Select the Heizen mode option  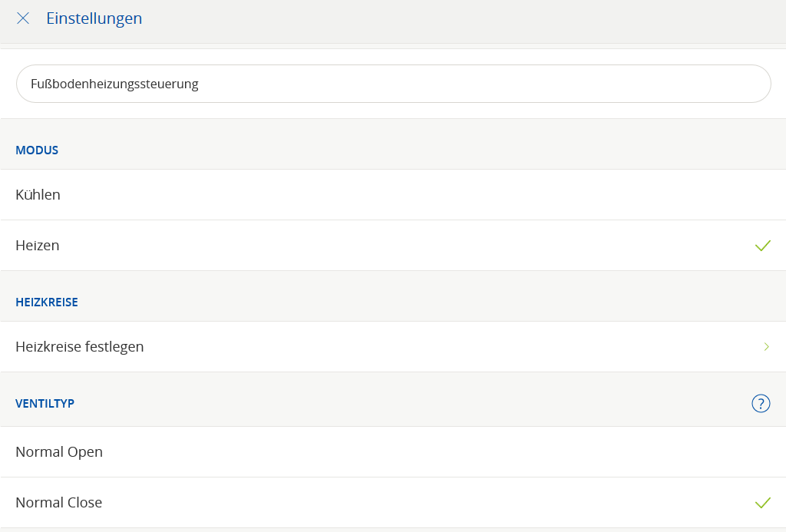(x=38, y=246)
